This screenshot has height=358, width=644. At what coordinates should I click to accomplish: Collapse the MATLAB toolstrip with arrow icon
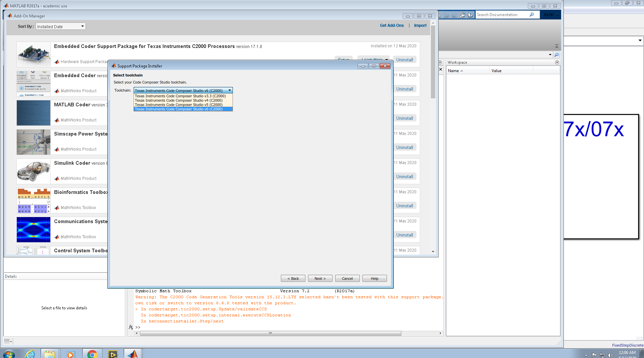click(557, 46)
